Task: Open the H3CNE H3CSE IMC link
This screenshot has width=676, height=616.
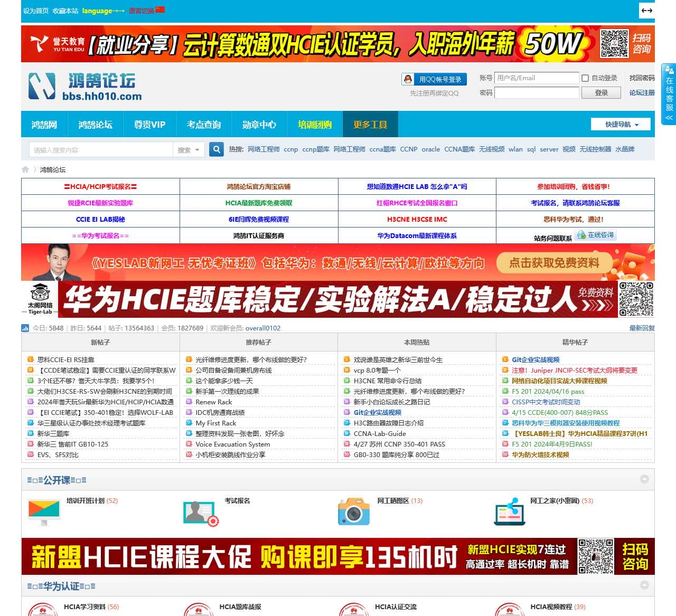Action: tap(417, 219)
